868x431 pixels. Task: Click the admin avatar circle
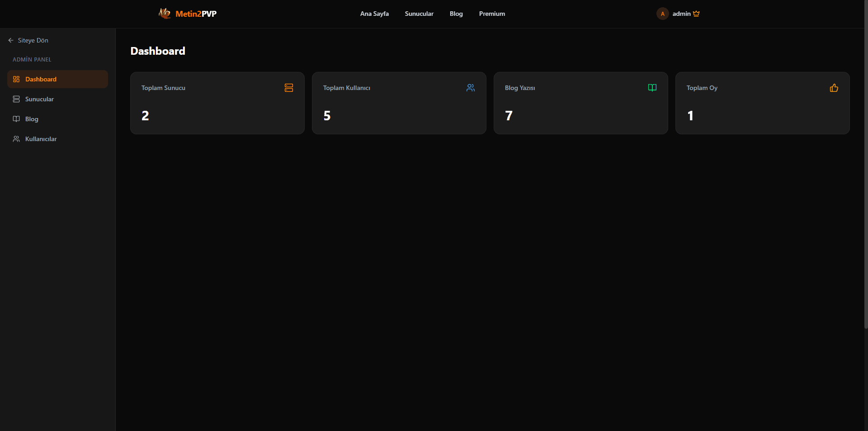[x=662, y=14]
